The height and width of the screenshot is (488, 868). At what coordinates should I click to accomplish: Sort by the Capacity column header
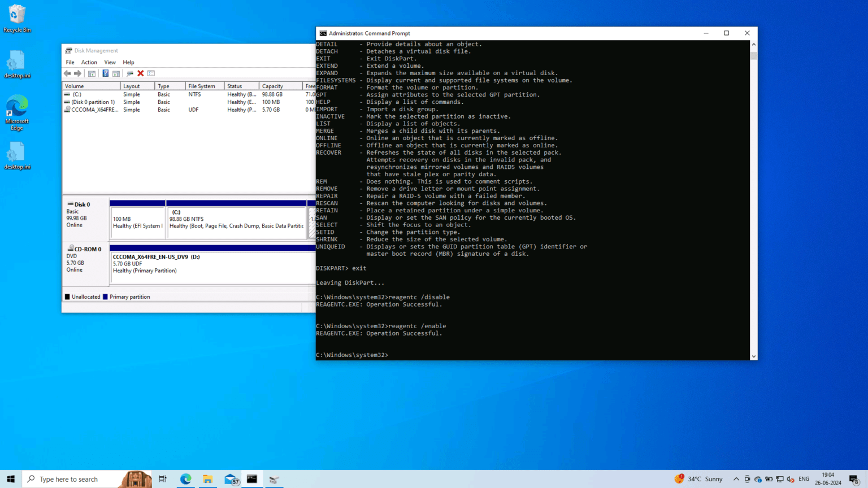[281, 86]
